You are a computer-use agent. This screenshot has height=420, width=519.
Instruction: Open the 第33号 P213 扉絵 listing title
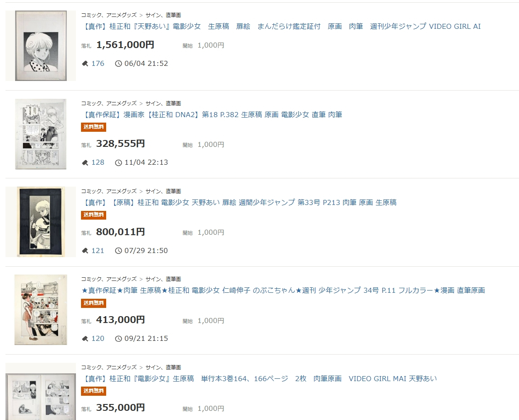click(239, 203)
